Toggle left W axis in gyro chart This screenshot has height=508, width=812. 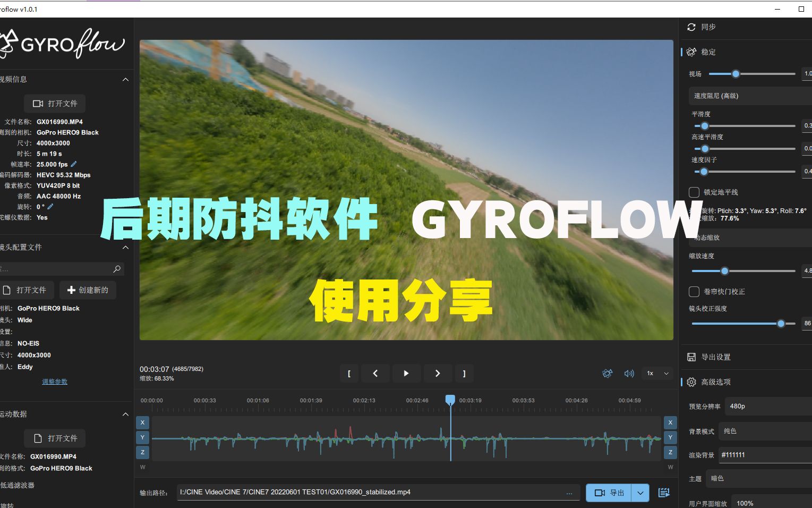point(142,467)
